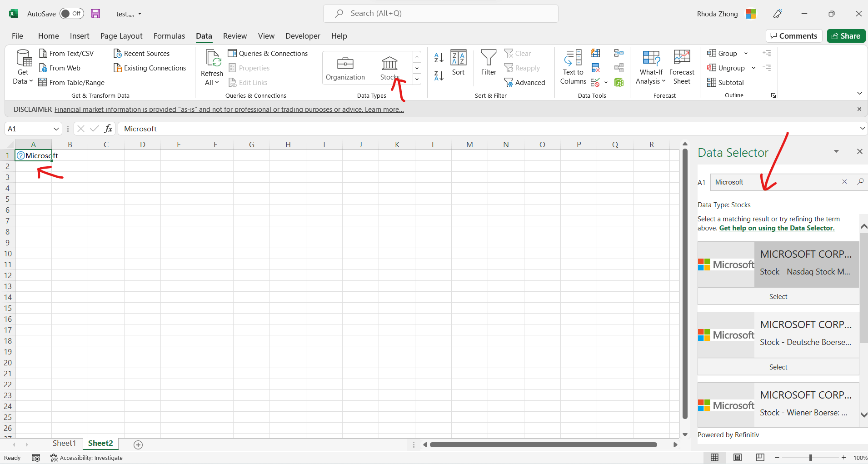
Task: Open Advanced filter options
Action: tap(524, 83)
